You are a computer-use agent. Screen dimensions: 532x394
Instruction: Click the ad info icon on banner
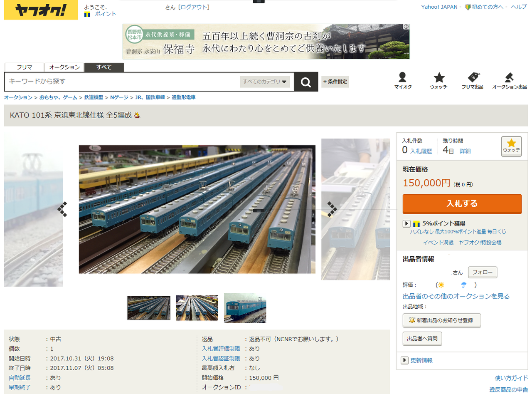406,27
